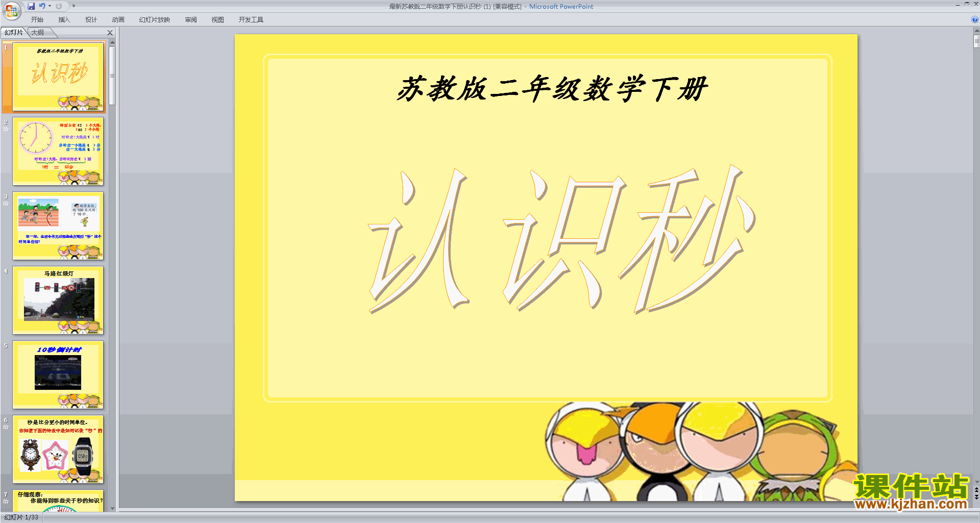Open the undo history dropdown arrow
Screen dimensions: 980x523
tap(50, 6)
